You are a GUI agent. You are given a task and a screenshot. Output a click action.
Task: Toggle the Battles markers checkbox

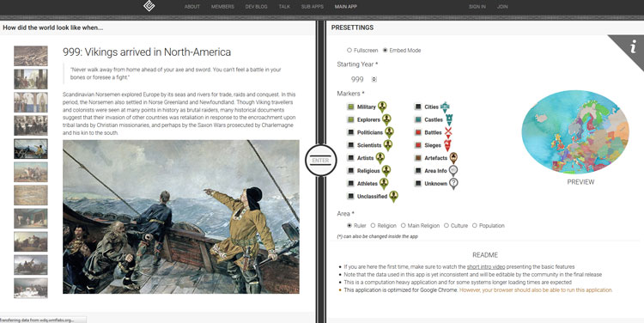pyautogui.click(x=418, y=132)
